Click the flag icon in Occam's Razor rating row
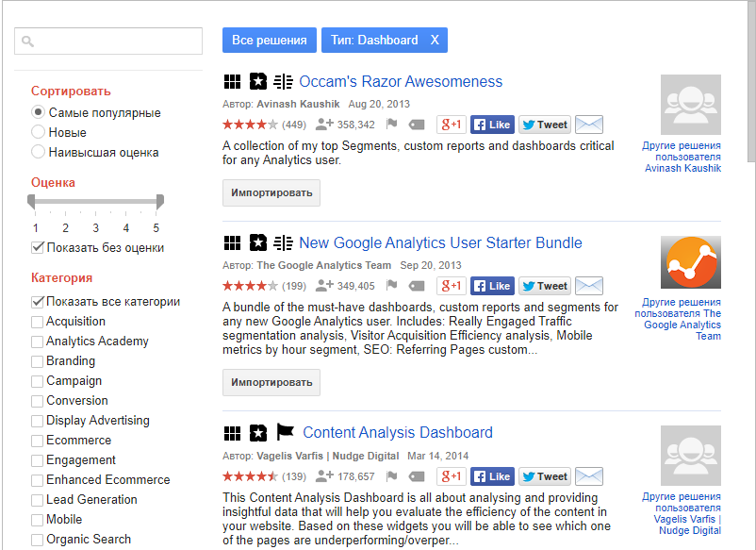 pos(391,125)
